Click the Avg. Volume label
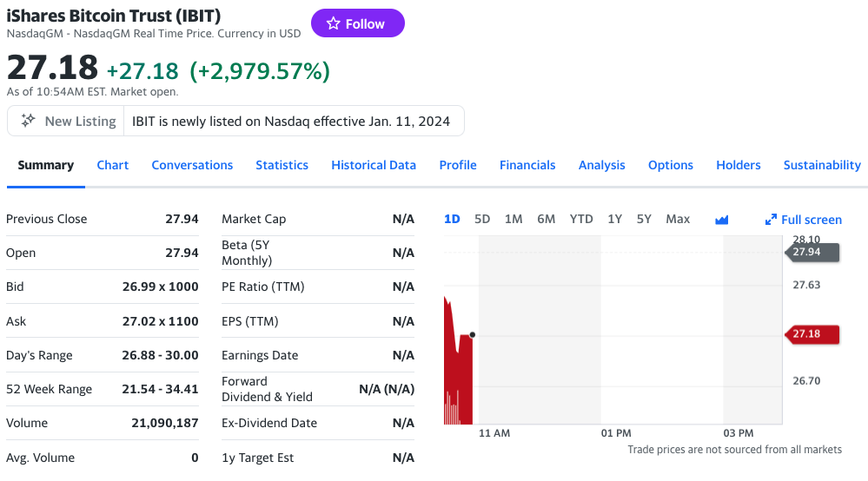868x481 pixels. click(x=41, y=458)
